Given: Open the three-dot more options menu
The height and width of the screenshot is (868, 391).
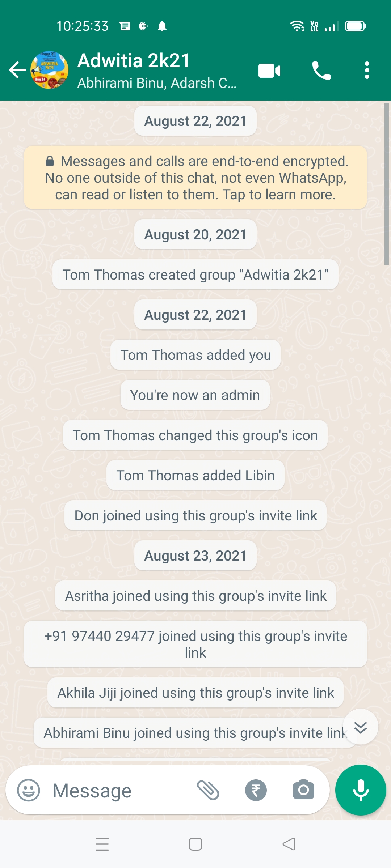Looking at the screenshot, I should (x=367, y=71).
